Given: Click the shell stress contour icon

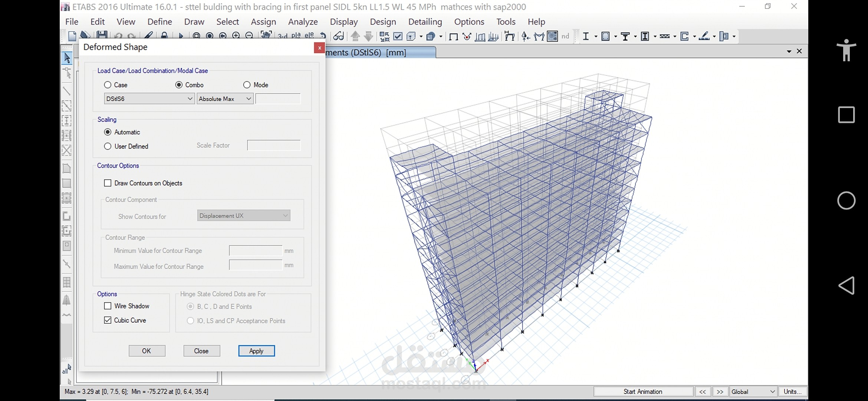Looking at the screenshot, I should [552, 36].
